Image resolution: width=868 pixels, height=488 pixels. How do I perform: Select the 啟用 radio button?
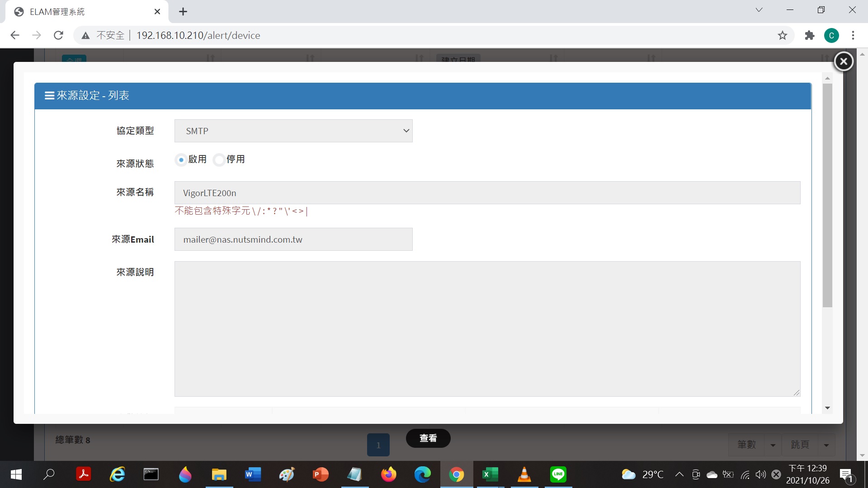click(x=181, y=160)
